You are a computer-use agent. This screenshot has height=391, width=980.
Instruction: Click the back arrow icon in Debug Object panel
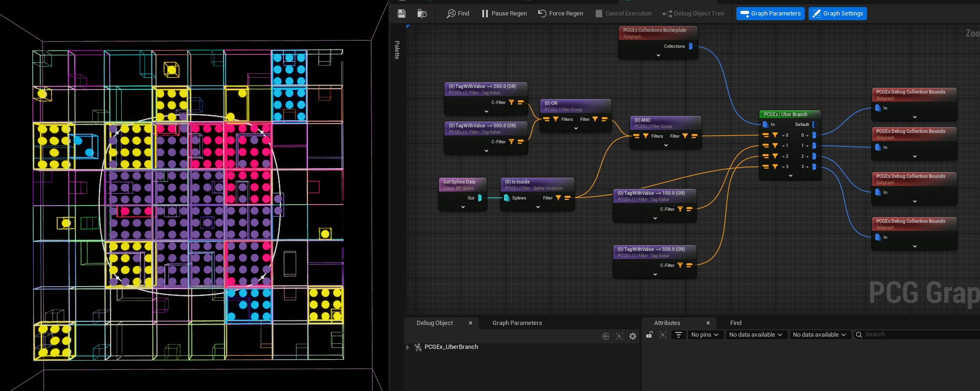(606, 336)
